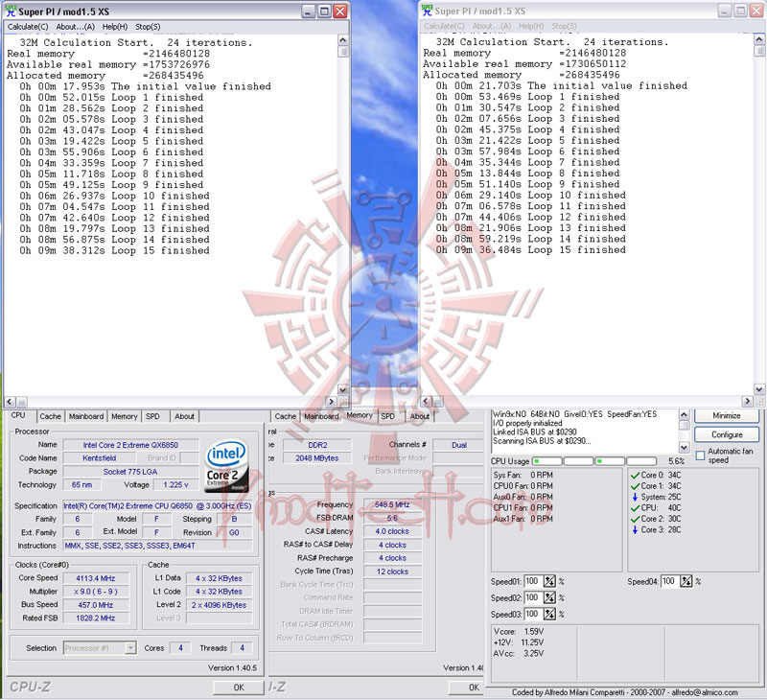The width and height of the screenshot is (767, 700).
Task: Open About...(A) menu in left Super PI window
Action: point(75,27)
